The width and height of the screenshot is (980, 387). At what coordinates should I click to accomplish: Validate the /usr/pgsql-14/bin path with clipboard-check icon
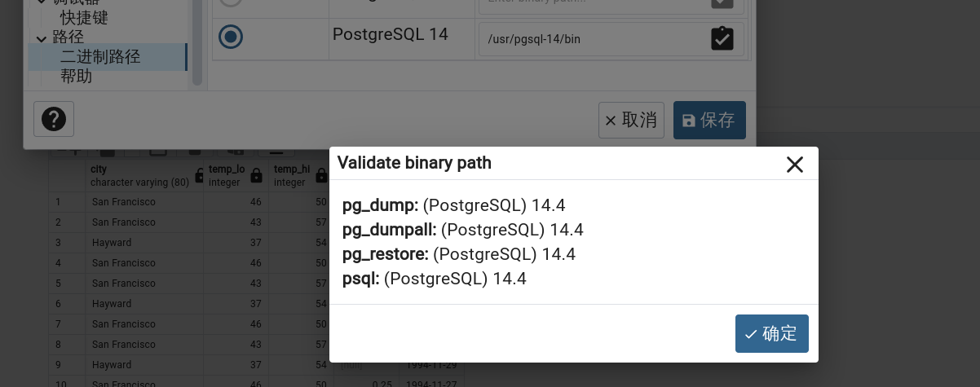click(x=722, y=38)
